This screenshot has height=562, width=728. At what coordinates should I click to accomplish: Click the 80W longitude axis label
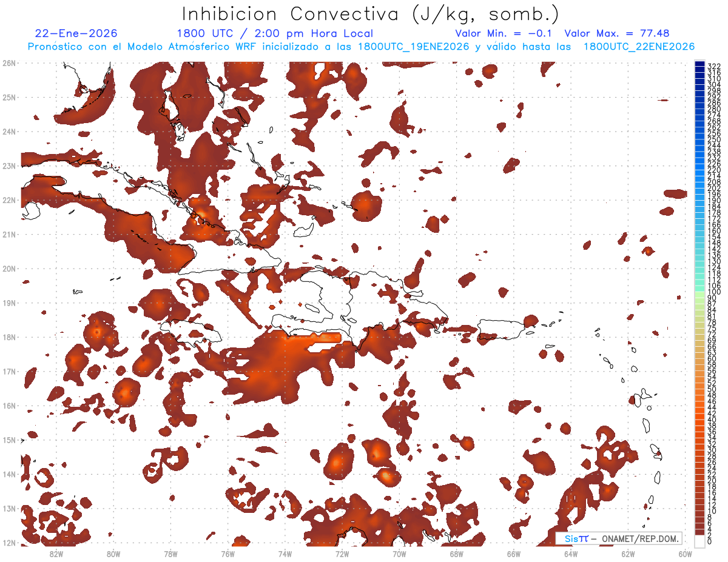point(113,554)
